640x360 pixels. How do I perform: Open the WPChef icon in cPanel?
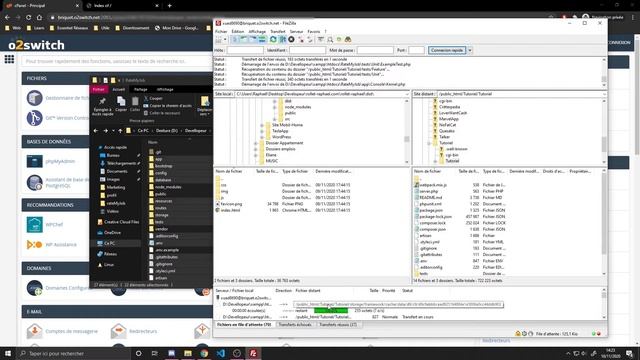35,224
